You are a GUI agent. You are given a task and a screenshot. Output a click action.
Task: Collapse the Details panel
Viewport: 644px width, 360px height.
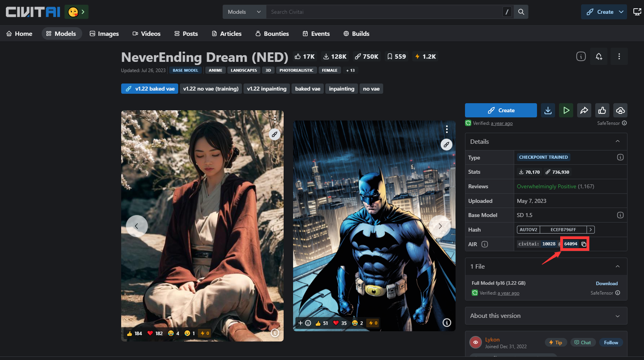click(617, 141)
